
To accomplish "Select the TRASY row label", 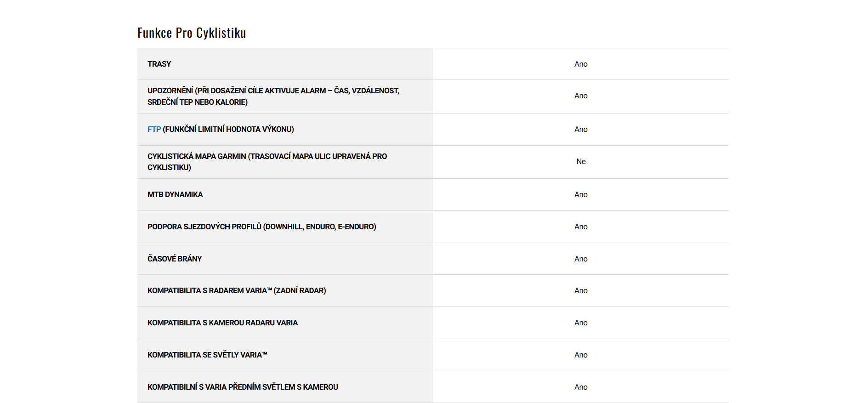I will pyautogui.click(x=159, y=64).
